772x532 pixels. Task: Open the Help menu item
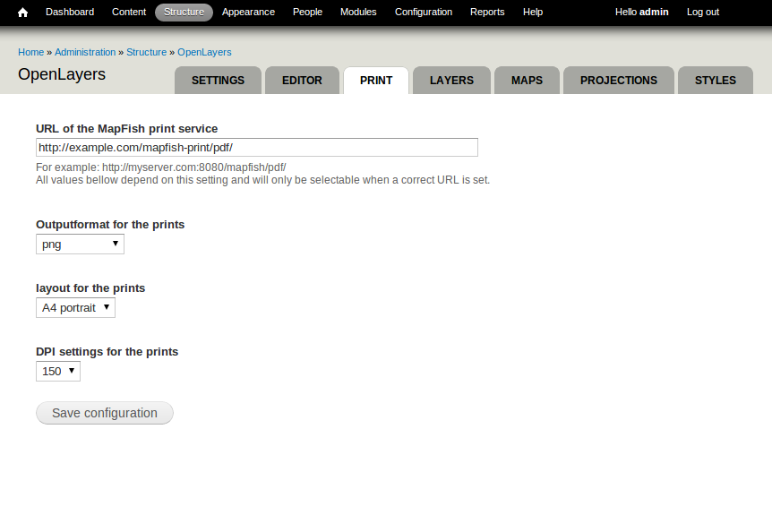(533, 12)
